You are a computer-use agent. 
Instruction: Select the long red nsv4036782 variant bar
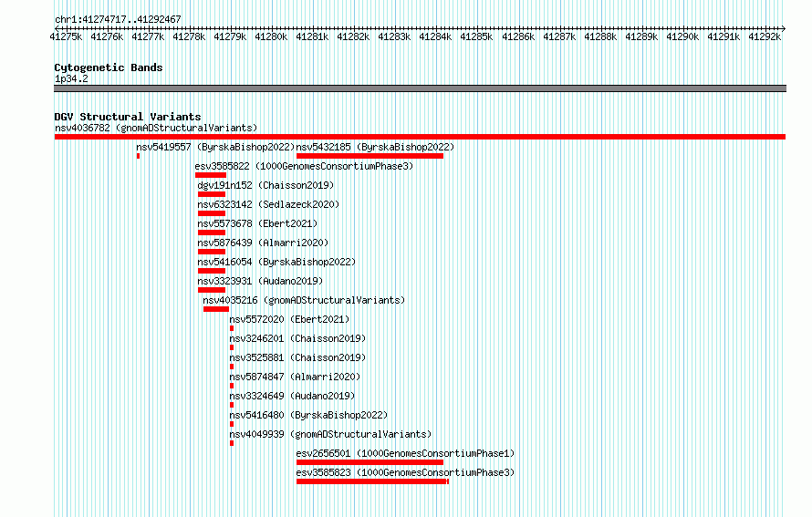(420, 137)
